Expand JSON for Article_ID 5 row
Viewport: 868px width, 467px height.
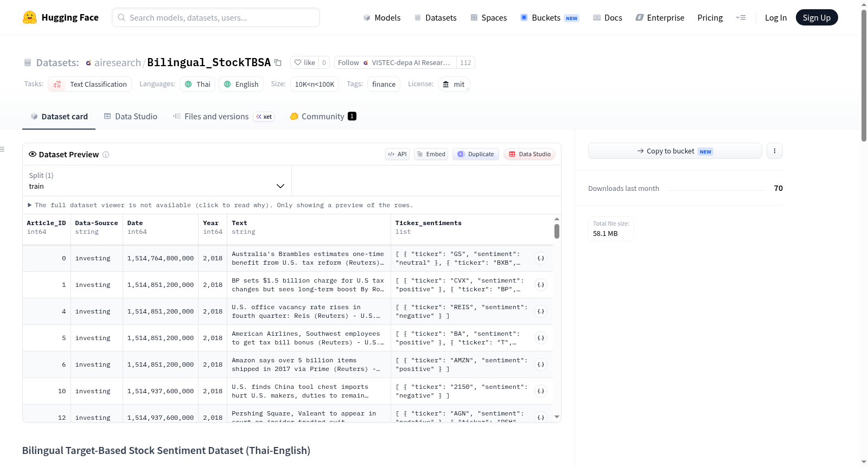(541, 338)
